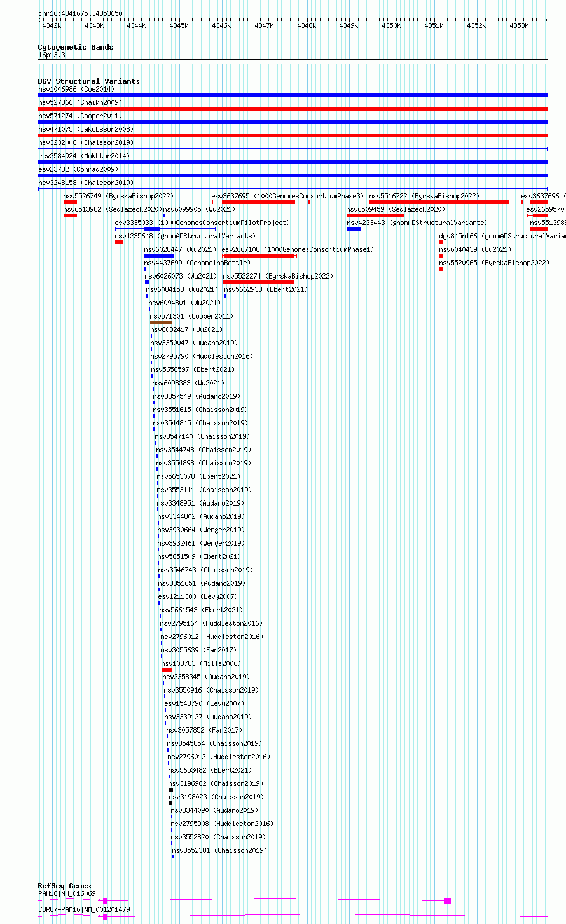Select nsv6094801 (Wu2021) label
The width and height of the screenshot is (566, 924).
(x=185, y=303)
